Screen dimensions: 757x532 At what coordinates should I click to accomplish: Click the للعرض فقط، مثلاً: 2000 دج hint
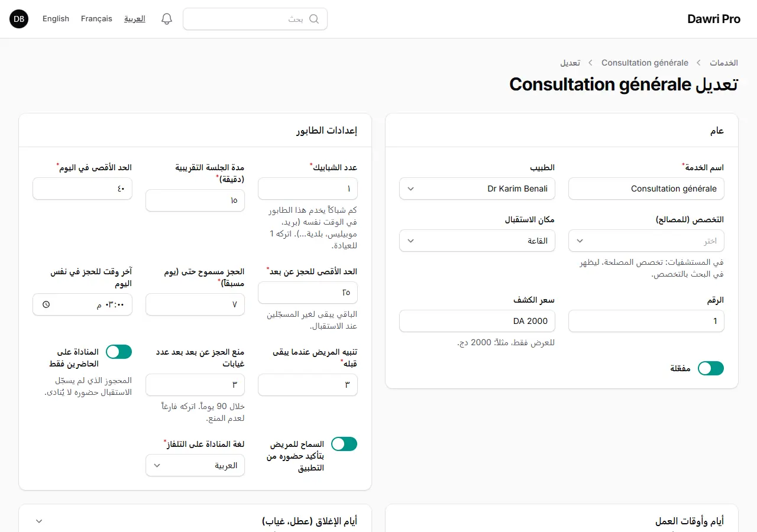point(506,342)
